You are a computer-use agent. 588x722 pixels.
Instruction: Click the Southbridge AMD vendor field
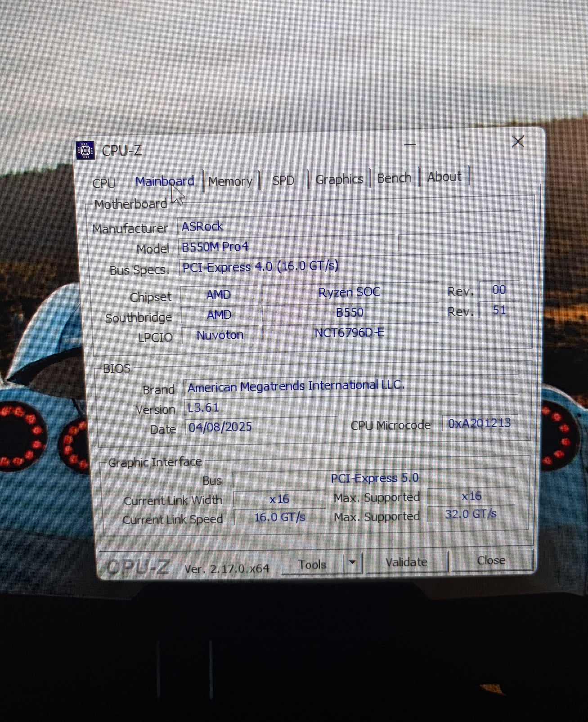[x=219, y=314]
